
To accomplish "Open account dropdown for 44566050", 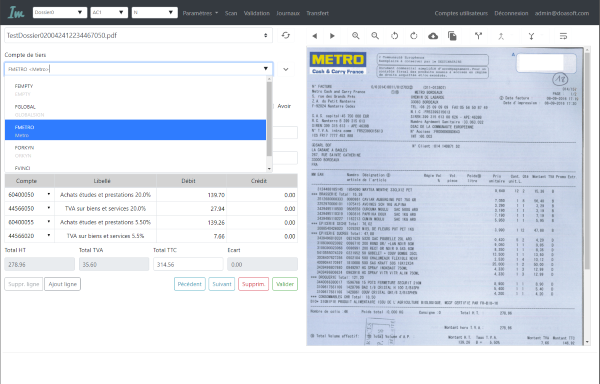I will pyautogui.click(x=49, y=208).
